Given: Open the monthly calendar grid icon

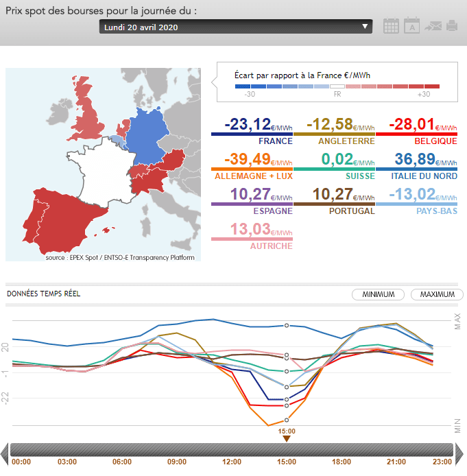Looking at the screenshot, I should [x=391, y=26].
